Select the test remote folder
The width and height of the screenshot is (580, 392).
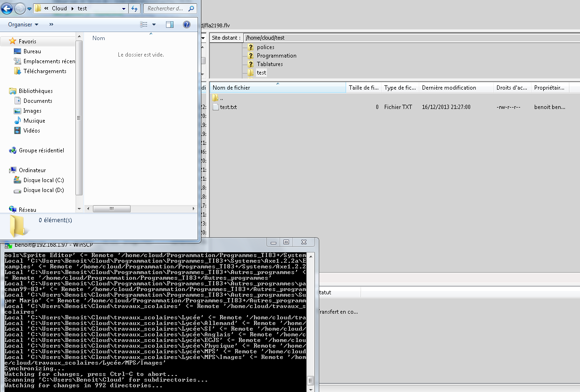pos(261,73)
